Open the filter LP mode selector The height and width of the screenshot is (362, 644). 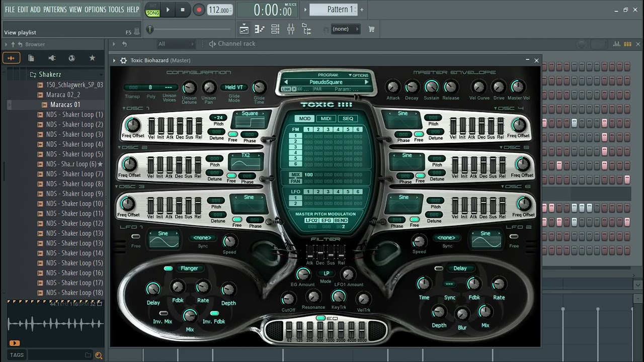tap(326, 274)
